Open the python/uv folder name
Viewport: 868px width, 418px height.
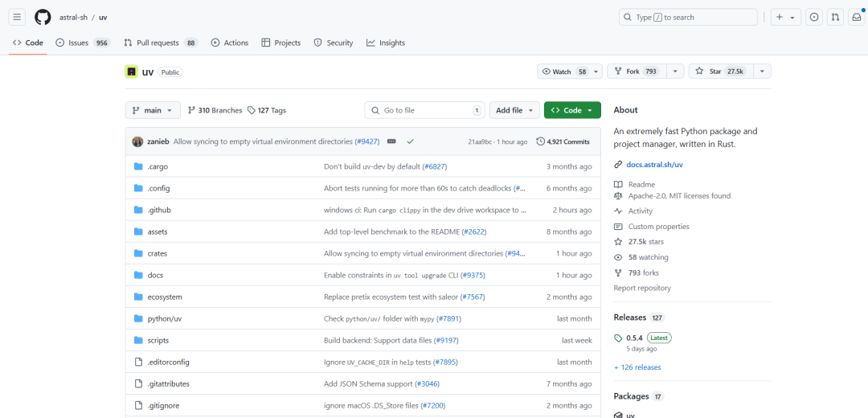[x=165, y=318]
